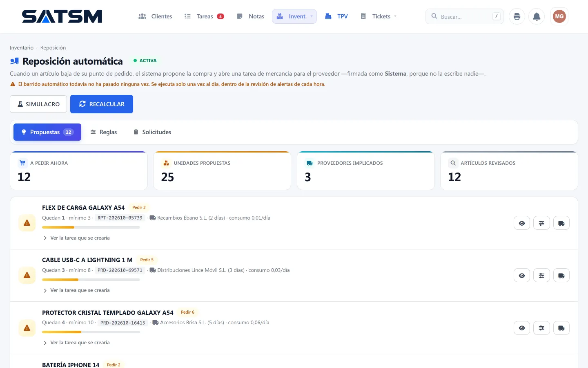Click the truck order icon for Protector Cristal Templado
588x368 pixels.
[561, 328]
